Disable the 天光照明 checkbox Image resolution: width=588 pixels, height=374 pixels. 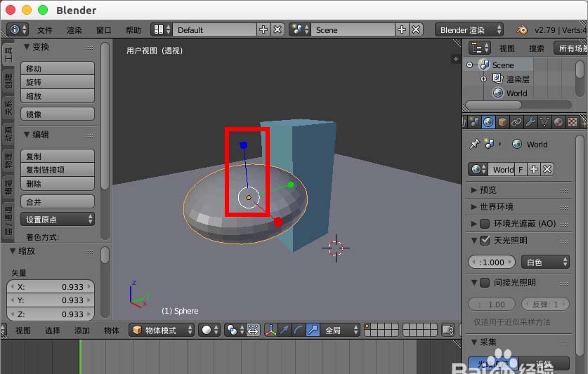(x=485, y=241)
